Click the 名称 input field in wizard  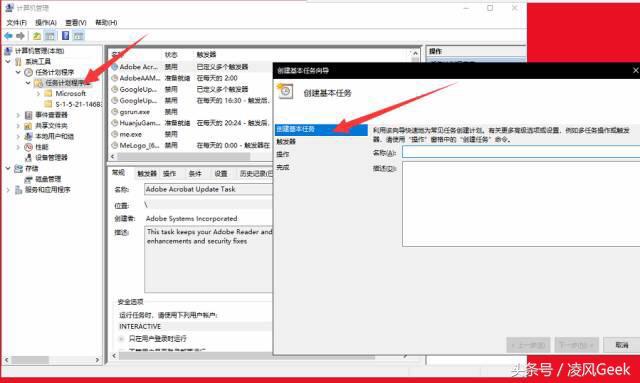coord(521,152)
